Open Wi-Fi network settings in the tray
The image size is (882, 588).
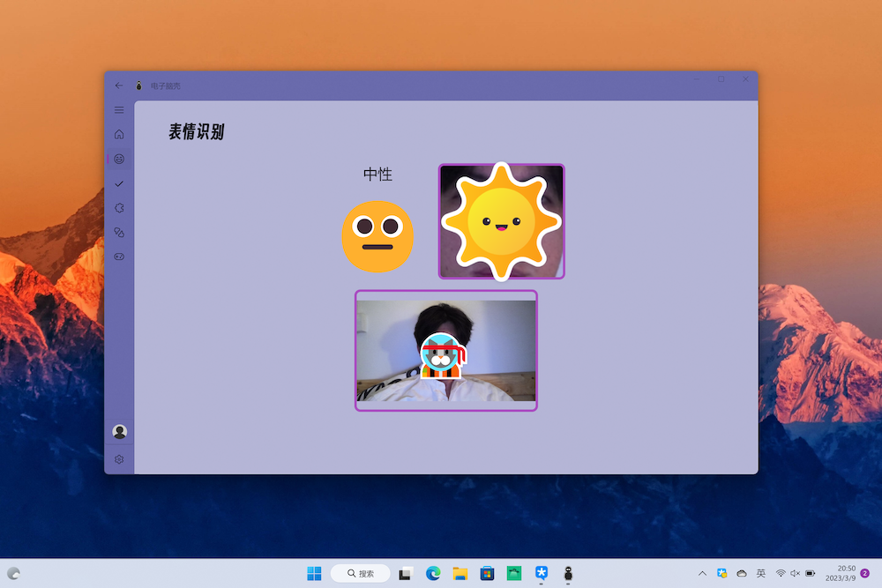tap(781, 573)
